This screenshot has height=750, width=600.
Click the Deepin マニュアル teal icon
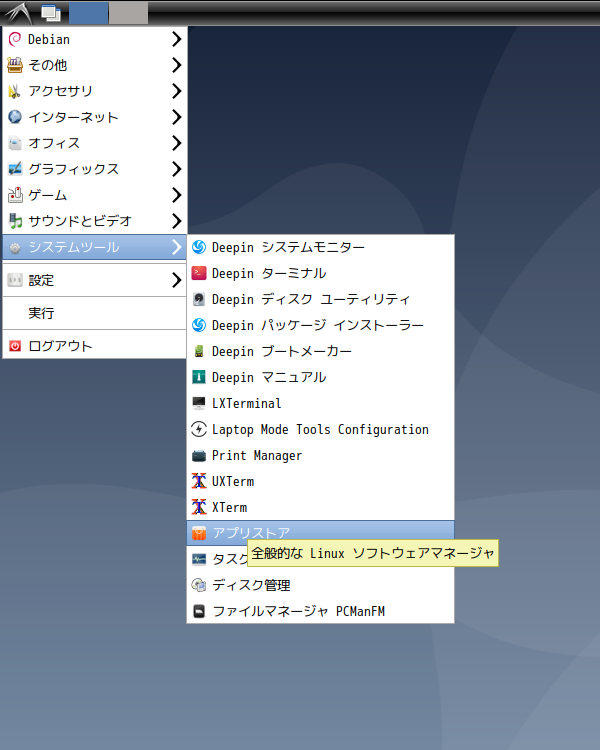point(199,377)
